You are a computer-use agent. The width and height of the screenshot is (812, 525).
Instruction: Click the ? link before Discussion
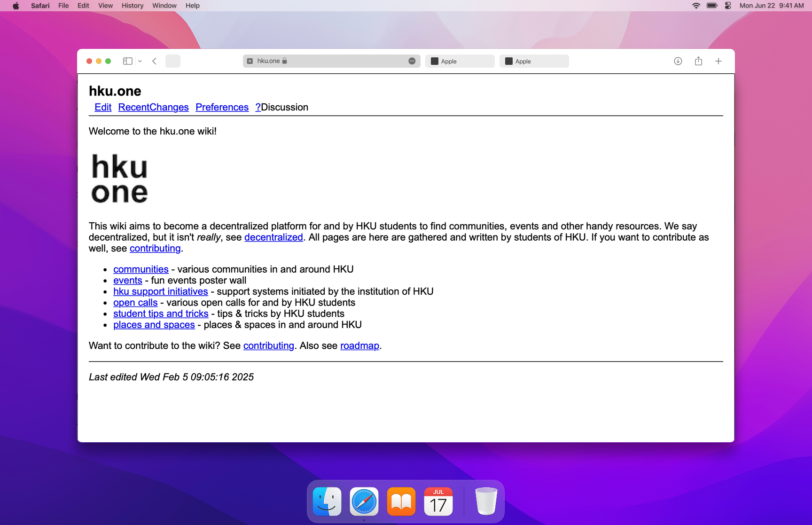point(258,107)
